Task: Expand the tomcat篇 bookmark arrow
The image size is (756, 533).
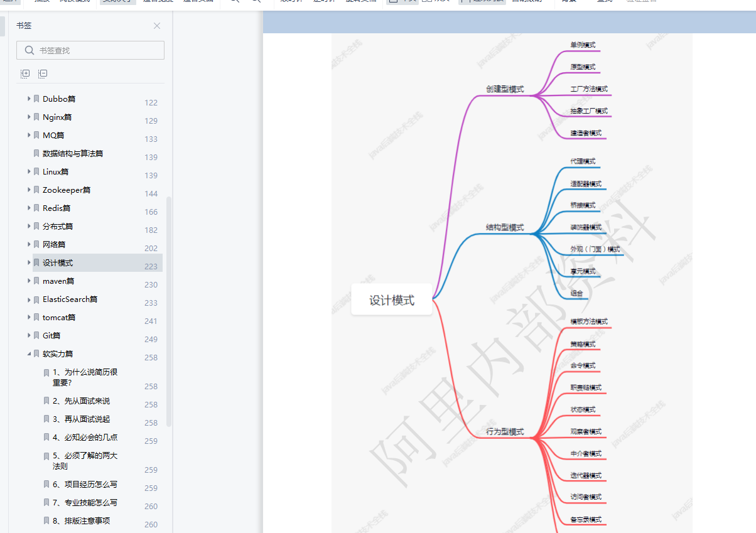Action: coord(29,317)
